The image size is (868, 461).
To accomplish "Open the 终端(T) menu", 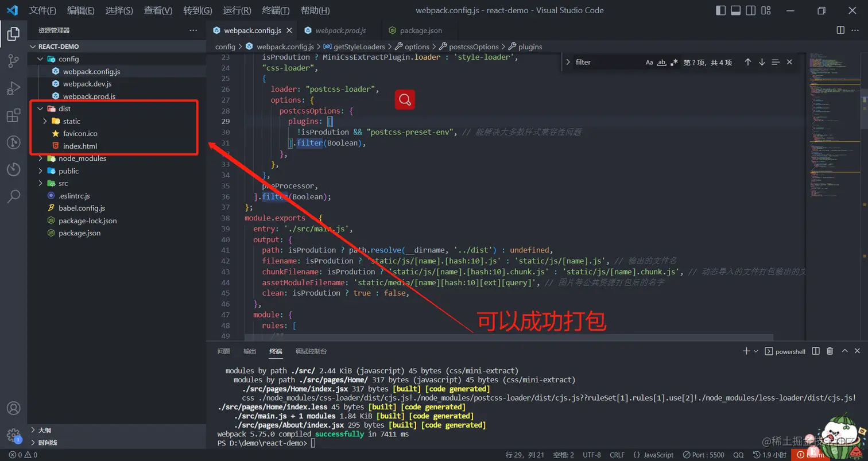I will tap(276, 10).
